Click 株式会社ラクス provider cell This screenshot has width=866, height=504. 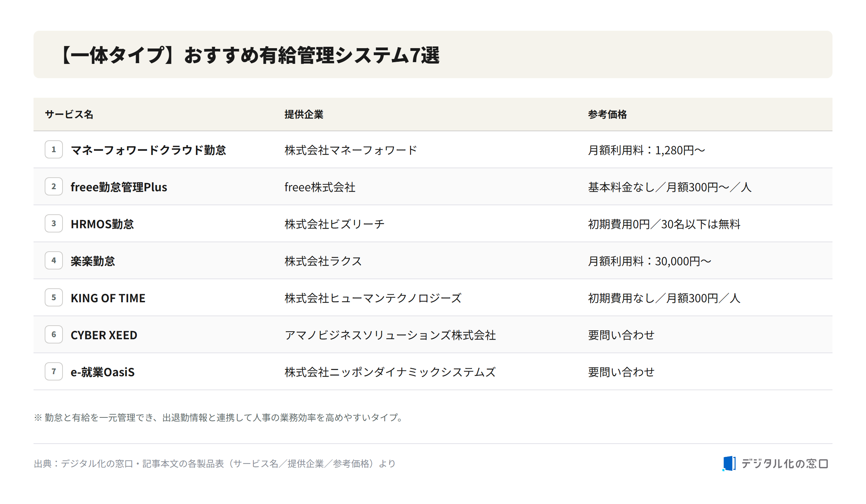click(x=323, y=261)
